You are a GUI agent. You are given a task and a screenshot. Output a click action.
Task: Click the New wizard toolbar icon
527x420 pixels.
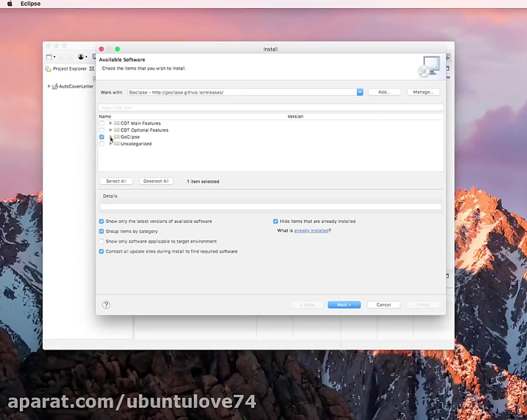(x=50, y=57)
